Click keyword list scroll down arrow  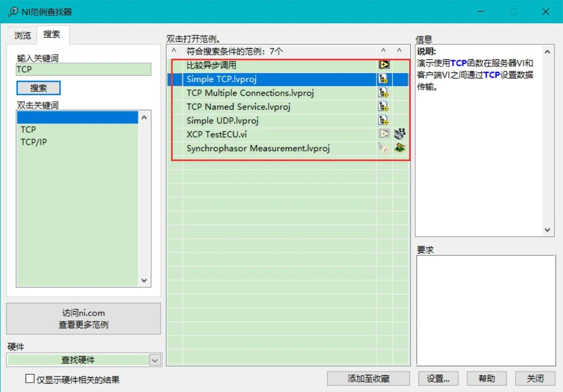(144, 280)
